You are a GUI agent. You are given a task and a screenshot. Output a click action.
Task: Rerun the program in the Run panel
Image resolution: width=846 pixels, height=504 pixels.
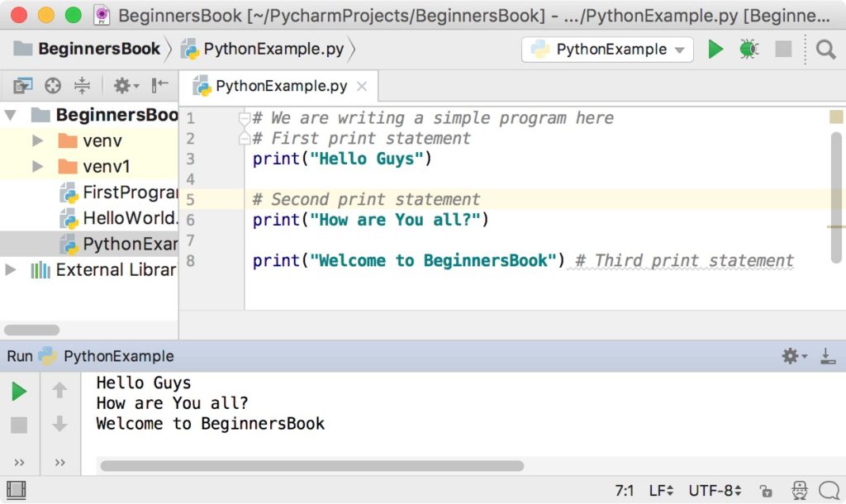pyautogui.click(x=18, y=391)
